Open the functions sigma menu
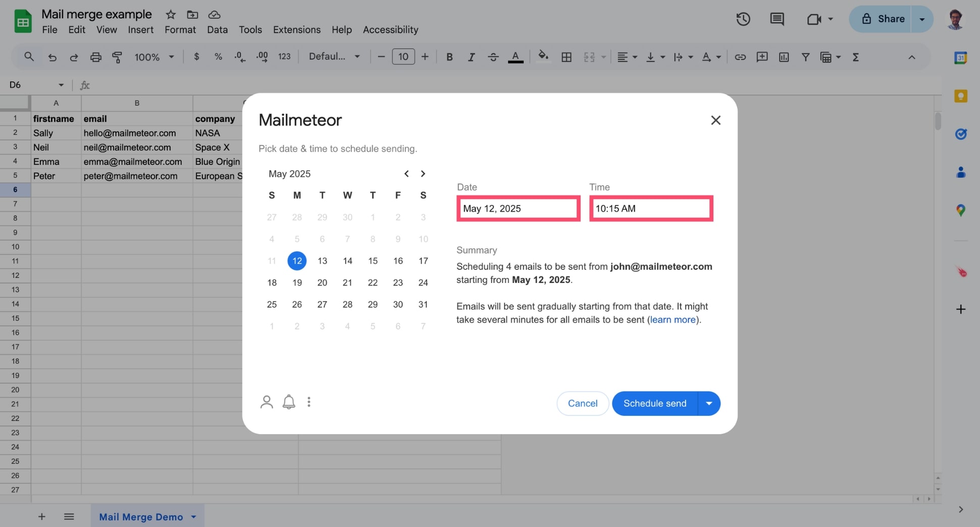Viewport: 980px width, 527px height. click(855, 57)
